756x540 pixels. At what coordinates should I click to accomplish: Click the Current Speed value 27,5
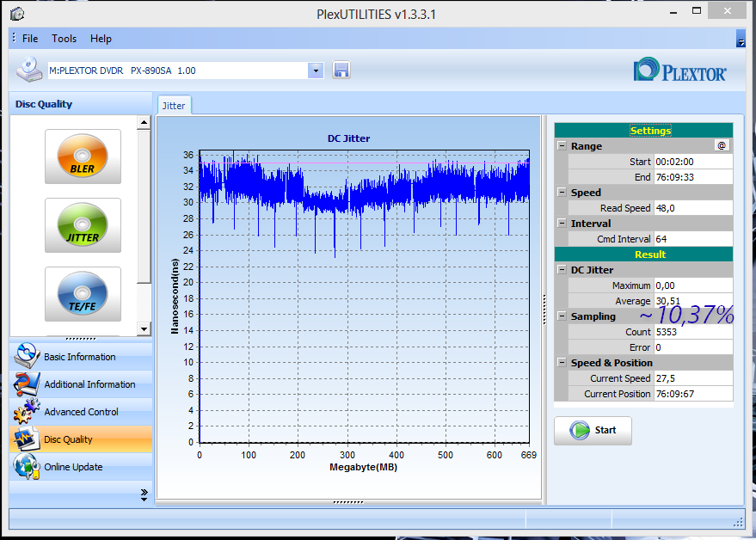693,378
